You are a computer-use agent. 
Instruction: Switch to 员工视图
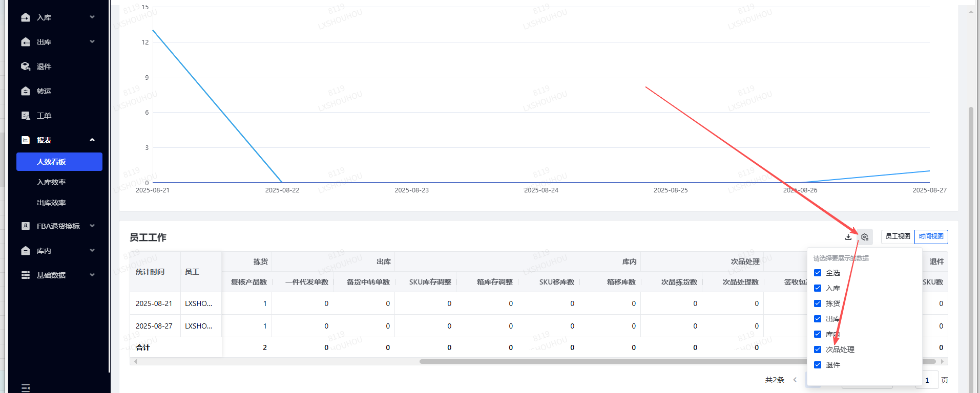(898, 236)
